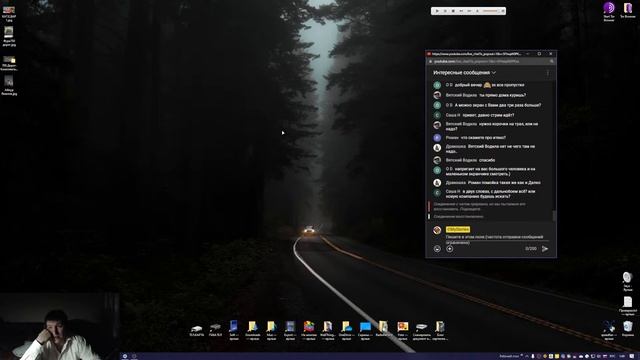
Task: Select the blue desktop folder shortcut icon
Action: tap(365, 330)
